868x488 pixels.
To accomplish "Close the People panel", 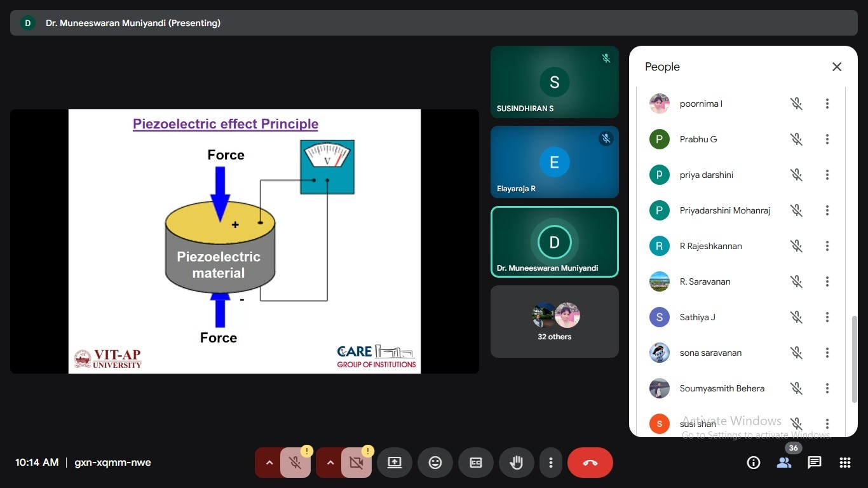I will pos(836,67).
